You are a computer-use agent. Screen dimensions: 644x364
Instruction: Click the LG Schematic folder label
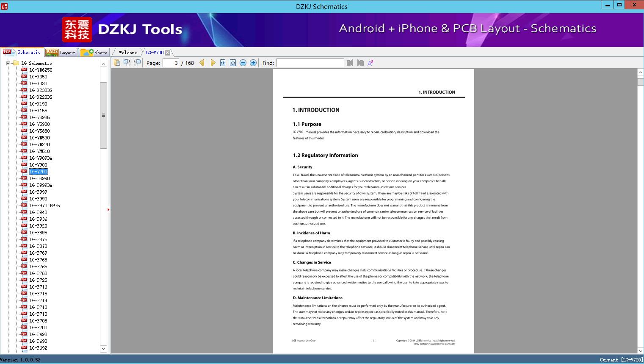pyautogui.click(x=36, y=63)
